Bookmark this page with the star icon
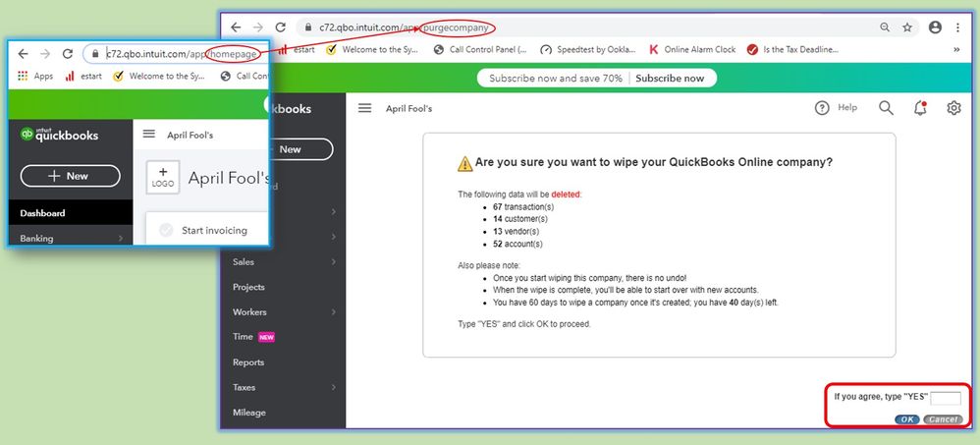The width and height of the screenshot is (980, 445). (x=907, y=28)
